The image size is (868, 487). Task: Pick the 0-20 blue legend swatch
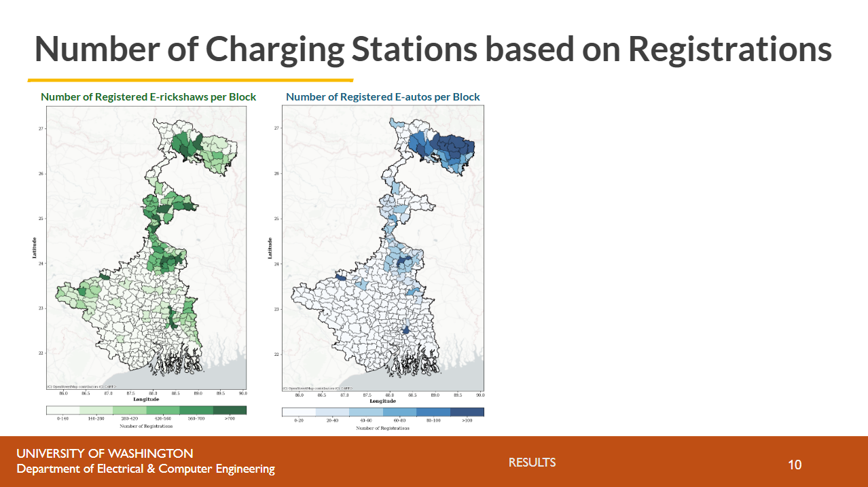[x=299, y=412]
